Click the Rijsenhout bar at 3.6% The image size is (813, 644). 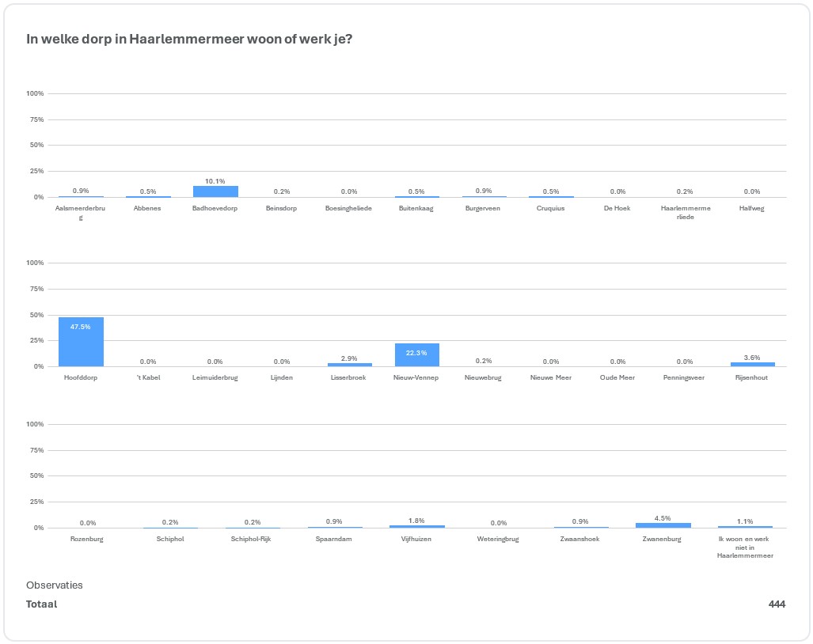(x=753, y=365)
